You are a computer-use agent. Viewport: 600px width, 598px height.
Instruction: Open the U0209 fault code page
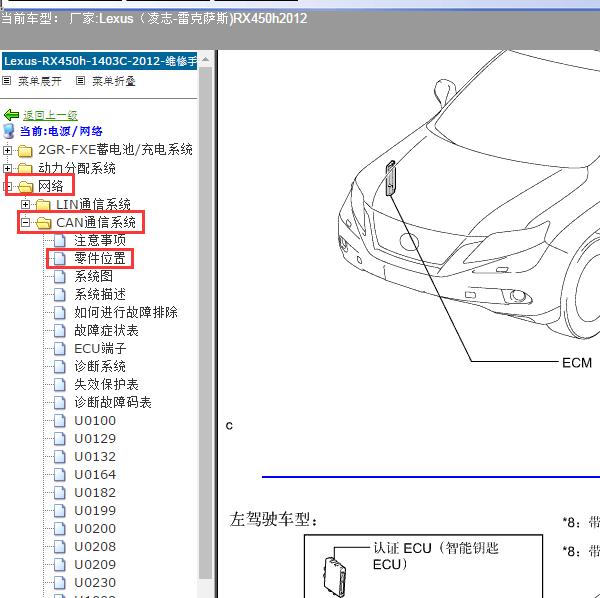pos(95,564)
